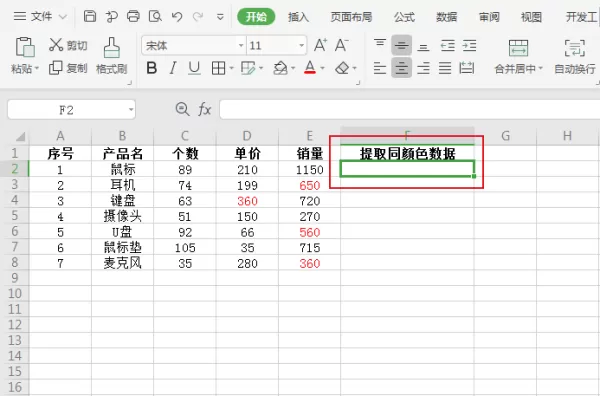Screen dimensions: 600x396
Task: Click the fx insert function icon
Action: 204,110
